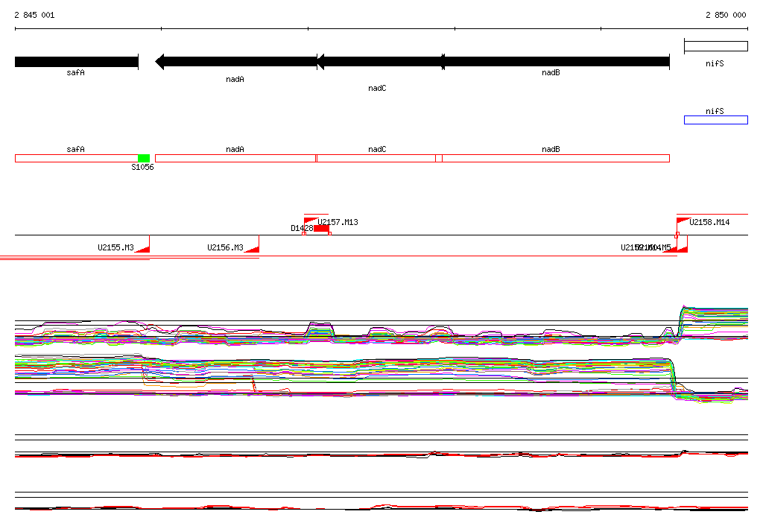Click the U2157.M13 label

pyautogui.click(x=338, y=222)
